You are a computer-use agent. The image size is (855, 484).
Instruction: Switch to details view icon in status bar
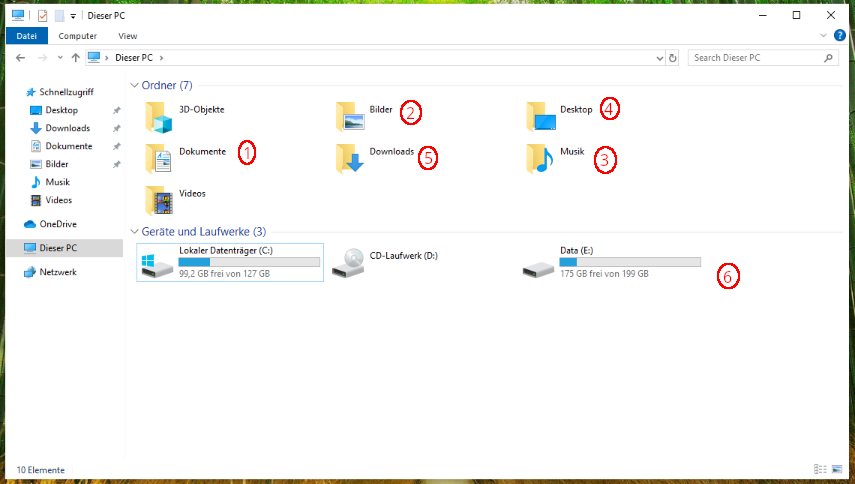820,469
